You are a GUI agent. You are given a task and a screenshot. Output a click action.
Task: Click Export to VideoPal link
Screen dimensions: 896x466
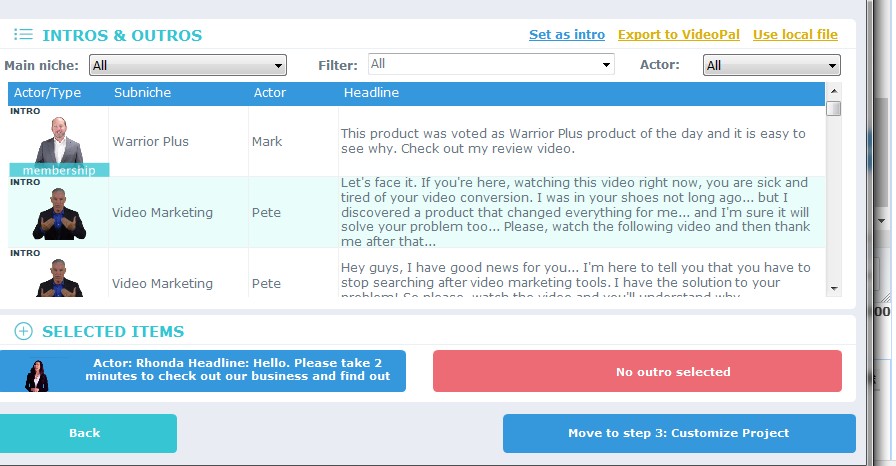(x=678, y=35)
